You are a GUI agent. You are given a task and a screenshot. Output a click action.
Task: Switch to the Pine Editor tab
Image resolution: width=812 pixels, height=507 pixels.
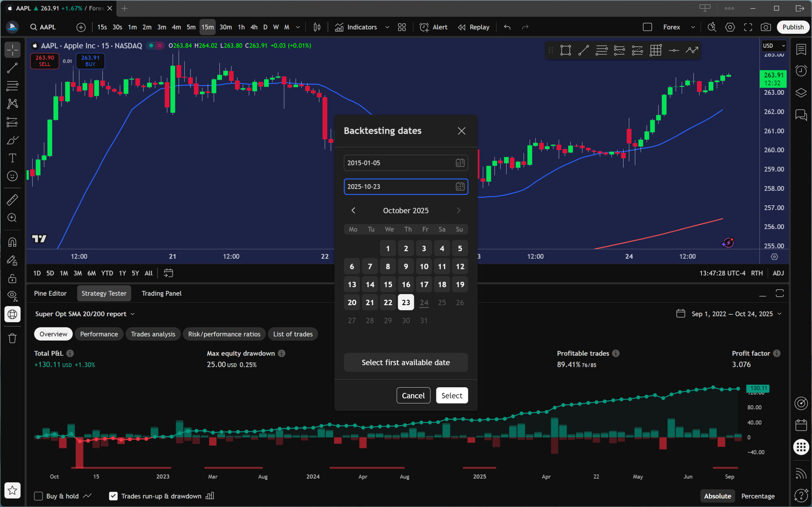click(50, 293)
